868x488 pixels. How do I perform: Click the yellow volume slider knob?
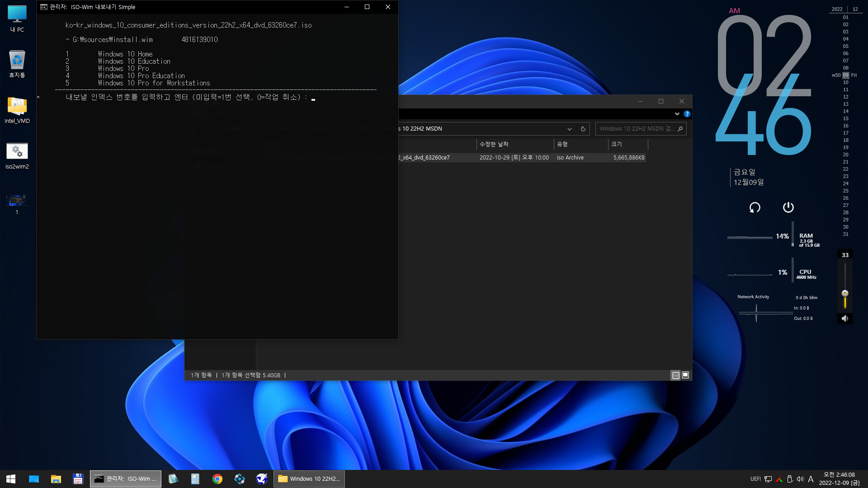845,293
